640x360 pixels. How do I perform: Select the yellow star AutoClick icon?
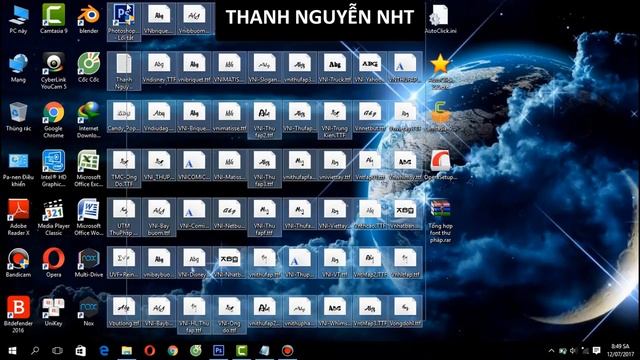(440, 71)
